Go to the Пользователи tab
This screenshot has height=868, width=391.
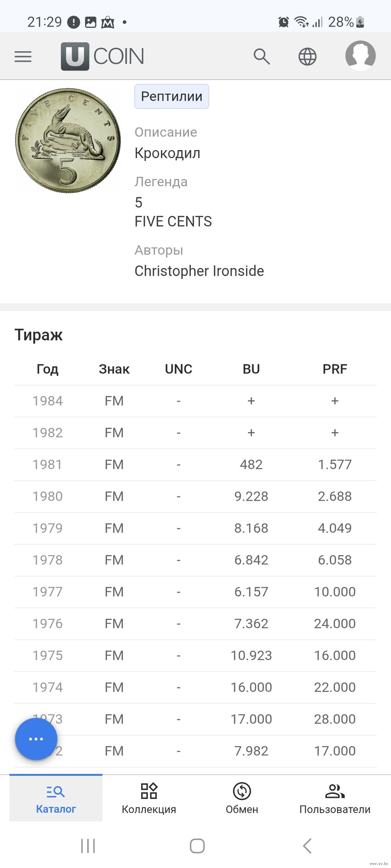335,798
